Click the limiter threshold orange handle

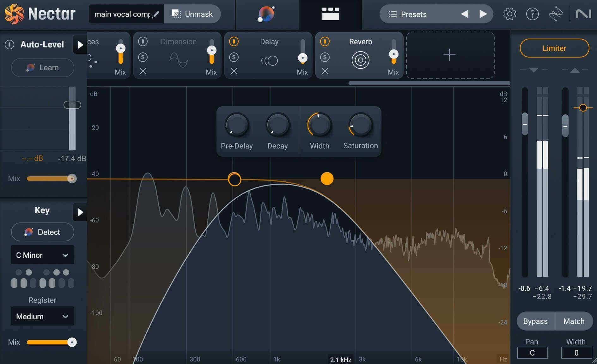click(x=583, y=108)
